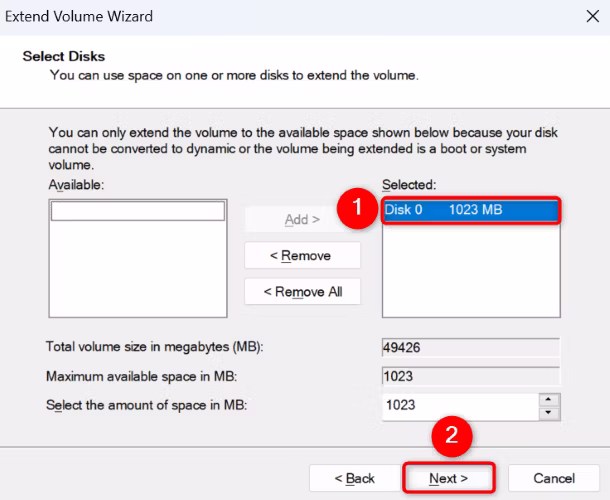The image size is (610, 500).
Task: Proceed with the Next > button
Action: click(449, 478)
